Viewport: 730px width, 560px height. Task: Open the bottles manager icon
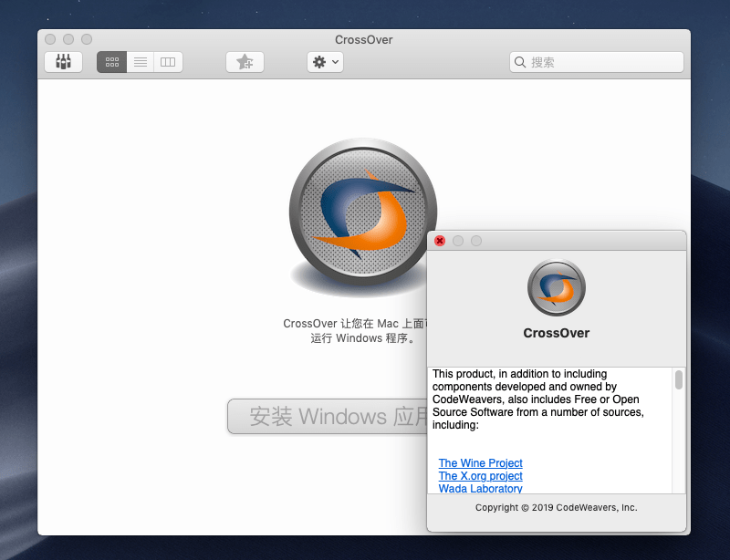point(63,62)
